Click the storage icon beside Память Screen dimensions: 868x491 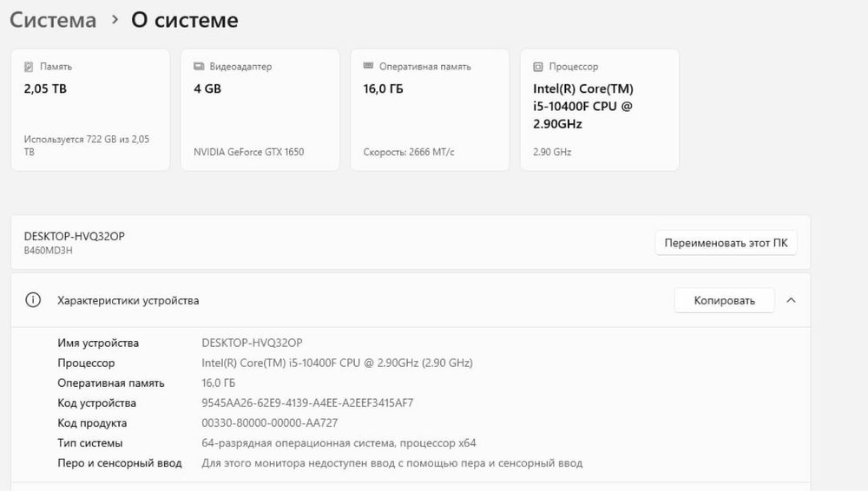[x=29, y=67]
